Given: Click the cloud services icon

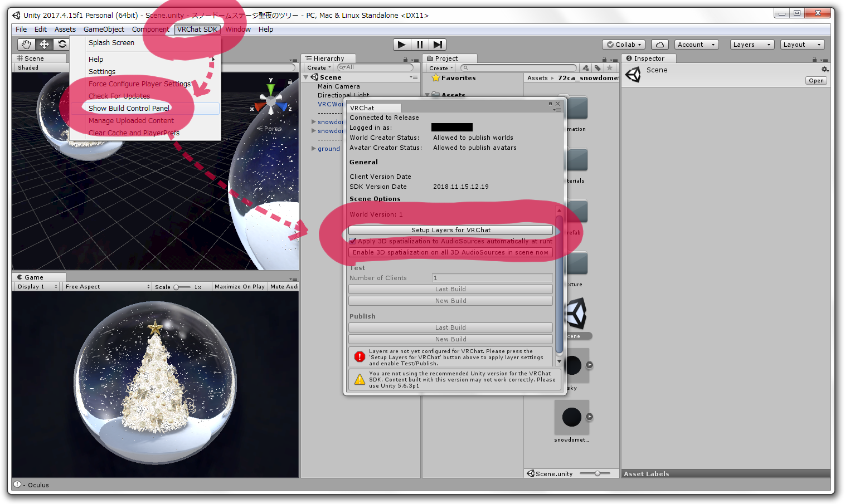Looking at the screenshot, I should click(x=659, y=45).
